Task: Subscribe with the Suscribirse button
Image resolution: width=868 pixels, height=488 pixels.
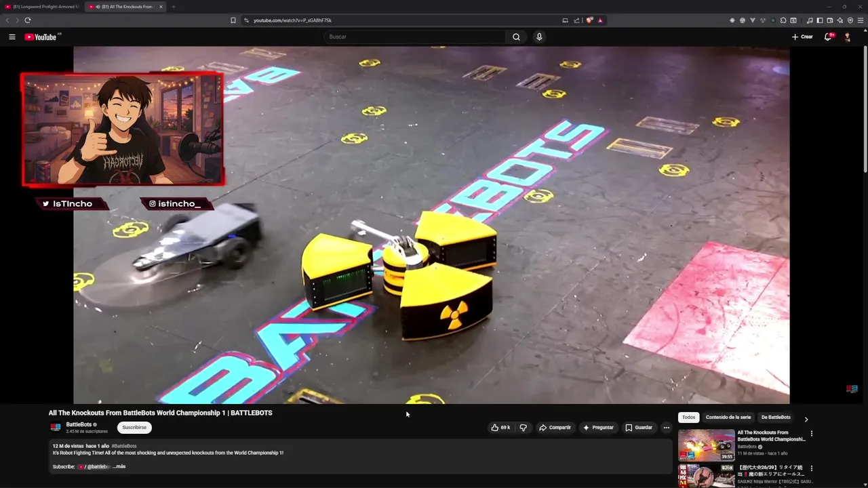Action: (x=134, y=428)
